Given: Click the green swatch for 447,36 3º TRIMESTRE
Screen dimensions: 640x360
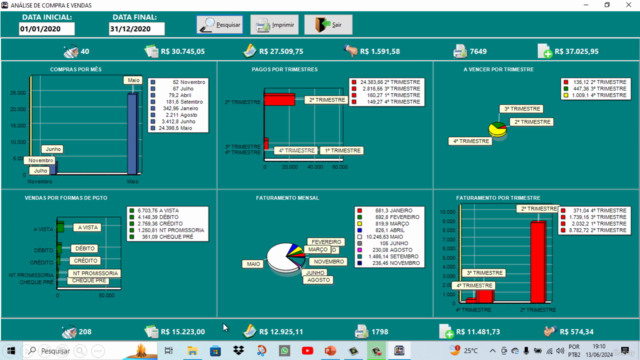Looking at the screenshot, I should tap(566, 89).
